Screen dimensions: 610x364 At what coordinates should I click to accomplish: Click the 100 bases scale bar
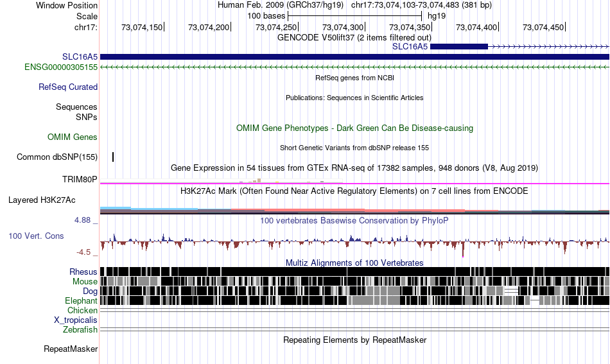(x=355, y=16)
